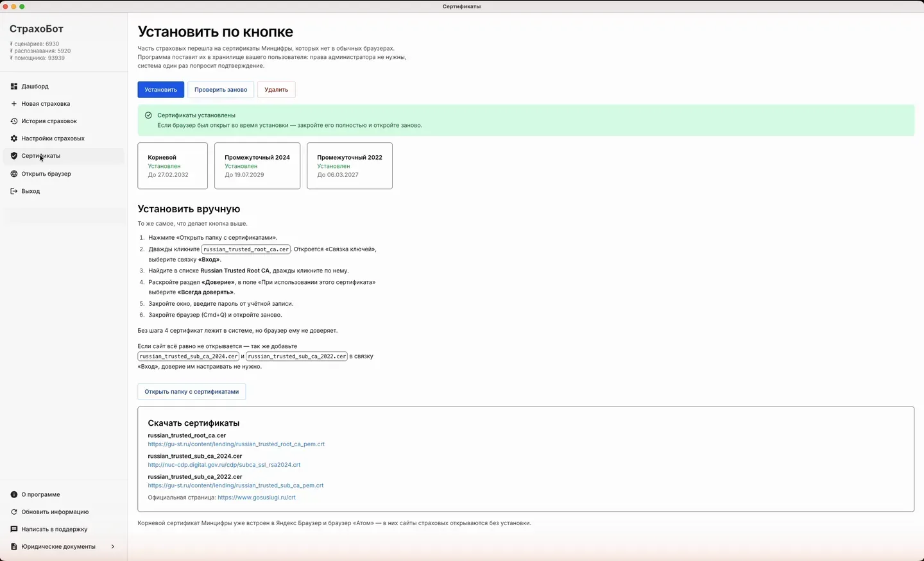Viewport: 924px width, 561px height.
Task: Click the chat icon beside Написать в поддержку
Action: pyautogui.click(x=14, y=530)
